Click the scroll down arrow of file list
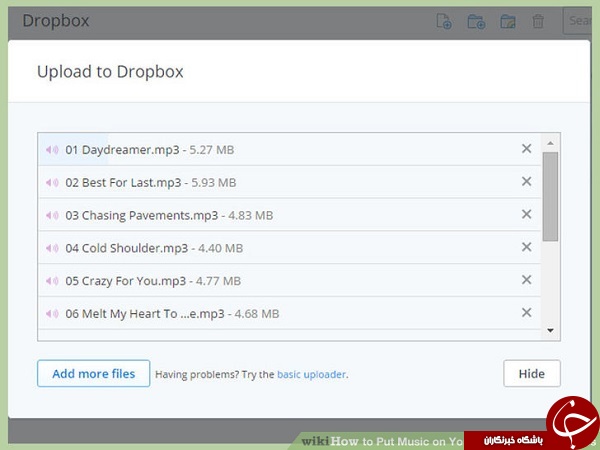The width and height of the screenshot is (600, 450). coord(550,330)
